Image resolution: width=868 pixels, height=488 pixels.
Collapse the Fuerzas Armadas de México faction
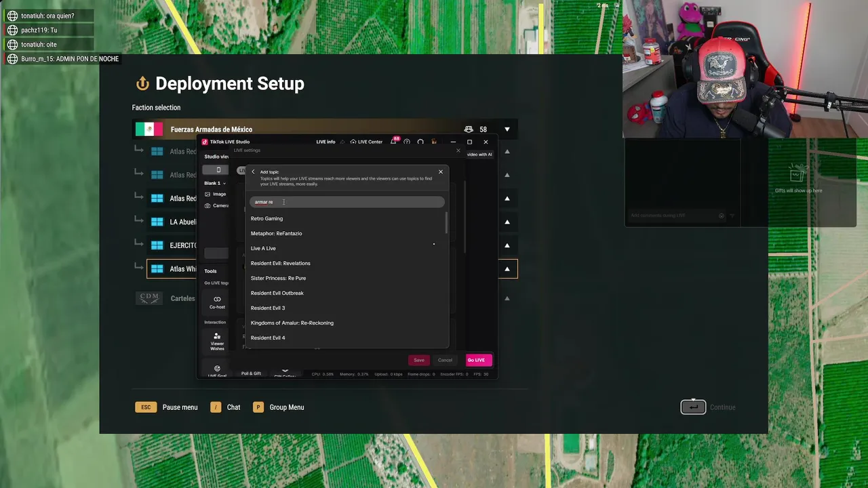tap(507, 129)
